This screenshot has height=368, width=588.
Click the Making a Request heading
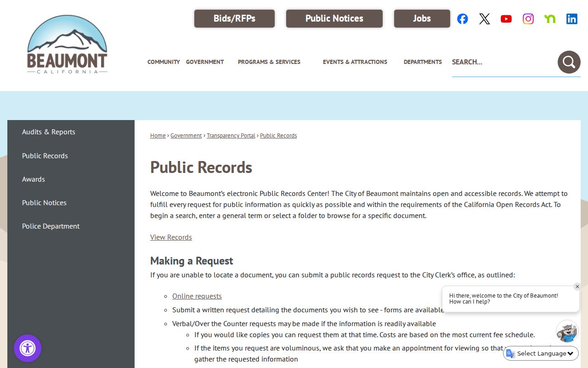click(192, 261)
